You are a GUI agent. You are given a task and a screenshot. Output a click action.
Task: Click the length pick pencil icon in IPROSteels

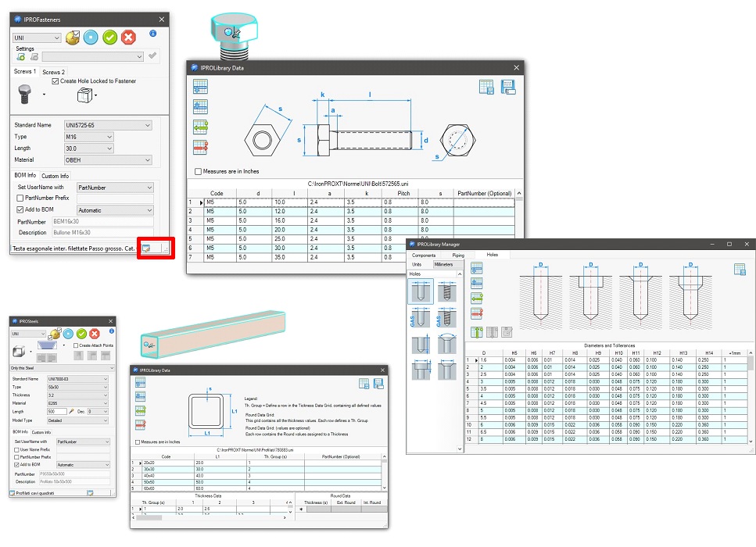point(71,412)
